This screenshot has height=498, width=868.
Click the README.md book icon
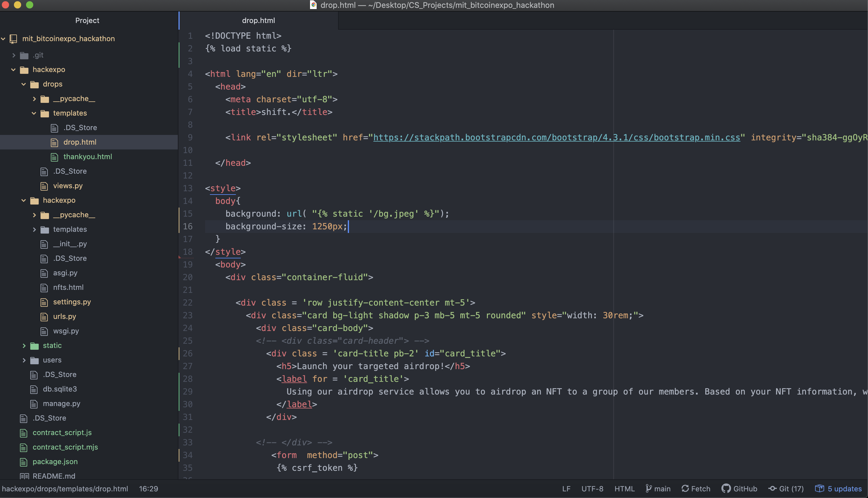point(24,476)
